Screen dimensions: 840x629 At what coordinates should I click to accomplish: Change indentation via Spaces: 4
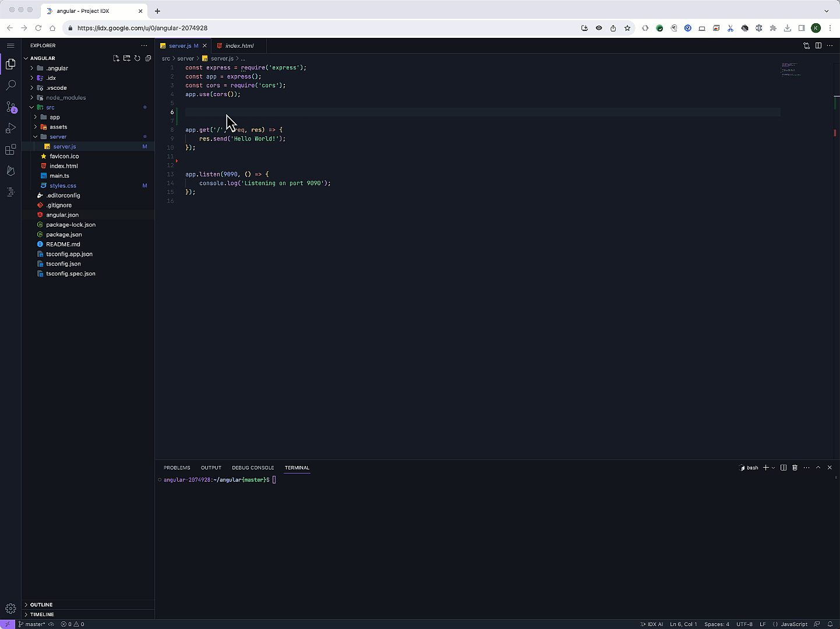717,624
